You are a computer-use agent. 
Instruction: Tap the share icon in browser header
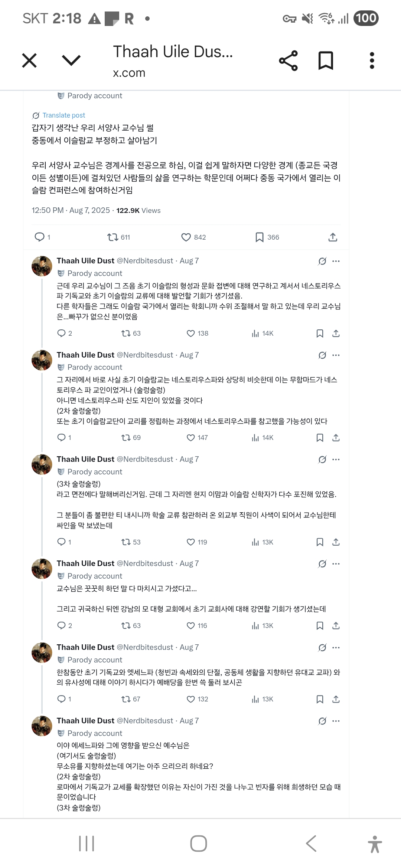point(288,60)
